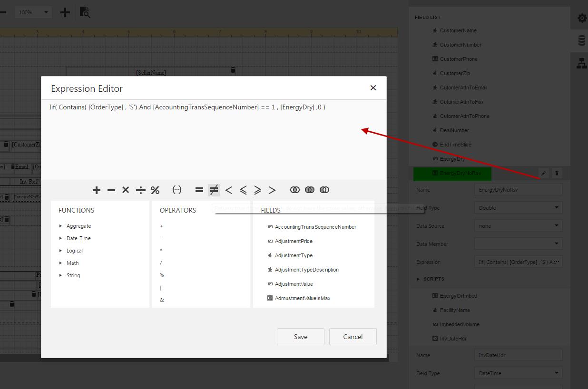Click the multiplication × operator icon
588x389 pixels.
click(x=126, y=190)
